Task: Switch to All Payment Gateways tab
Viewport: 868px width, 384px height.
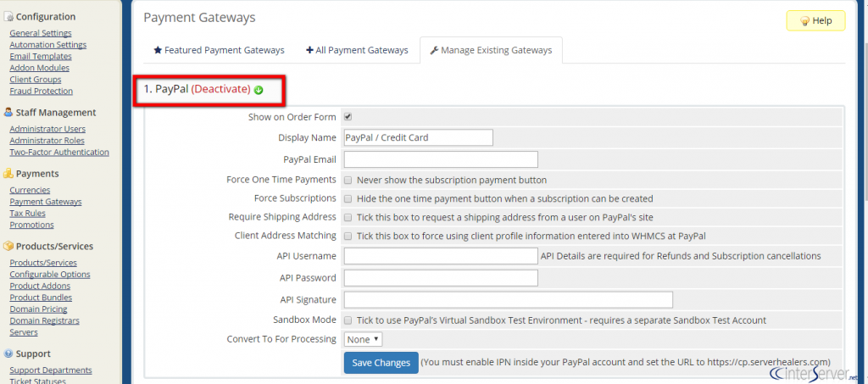Action: pyautogui.click(x=357, y=50)
